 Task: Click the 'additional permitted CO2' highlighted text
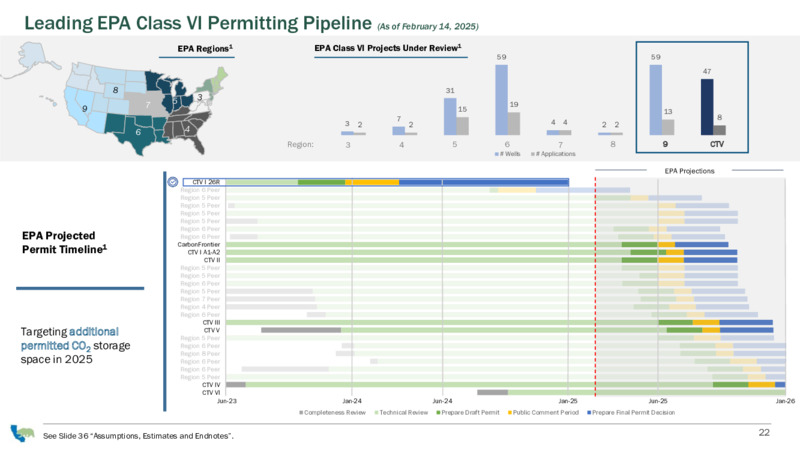69,339
